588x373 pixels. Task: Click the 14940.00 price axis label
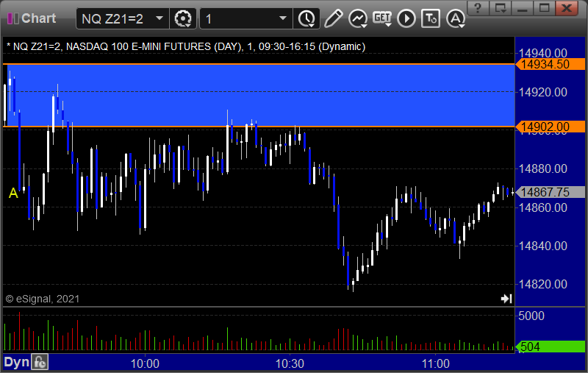(x=542, y=52)
